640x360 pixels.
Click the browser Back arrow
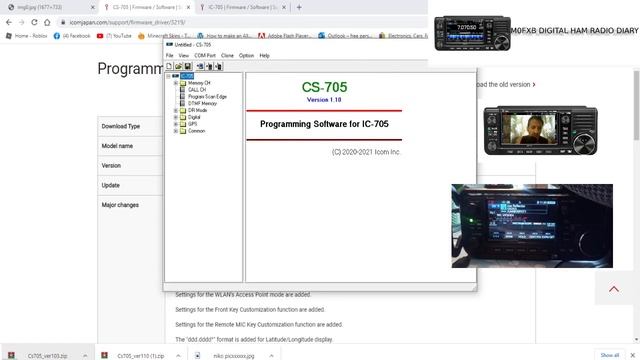point(9,22)
